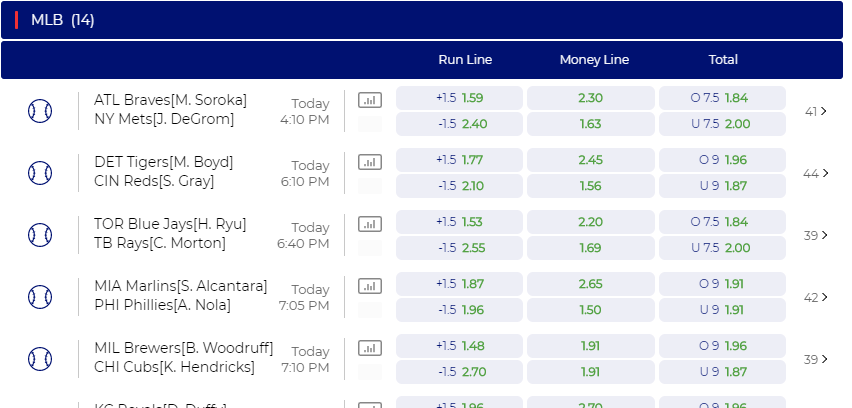Collapse the MLB (14) section header
Image resolution: width=852 pixels, height=408 pixels.
click(x=422, y=20)
